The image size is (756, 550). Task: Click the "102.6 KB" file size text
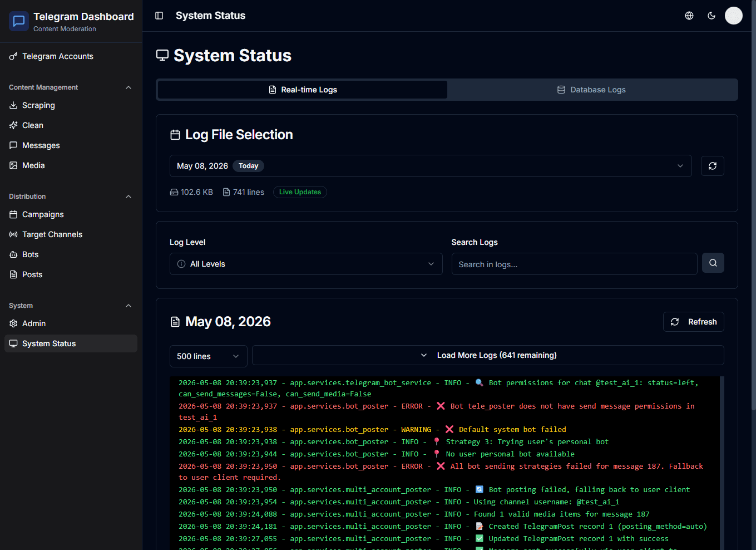[197, 192]
